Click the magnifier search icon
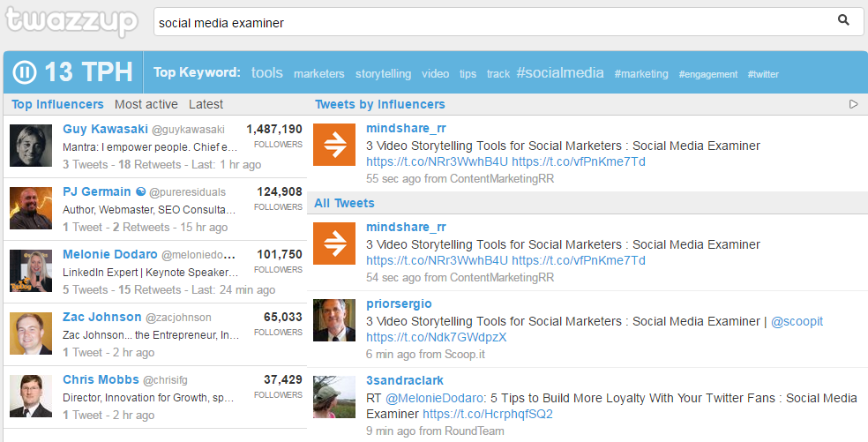Screen dimensions: 868x442 tap(843, 20)
